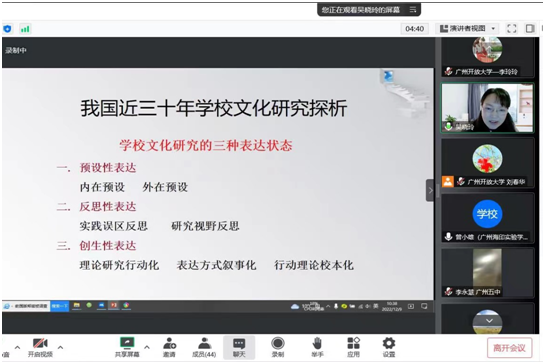Screen dimensions: 545x364
Task: Enter full screen mode
Action: [x=512, y=29]
